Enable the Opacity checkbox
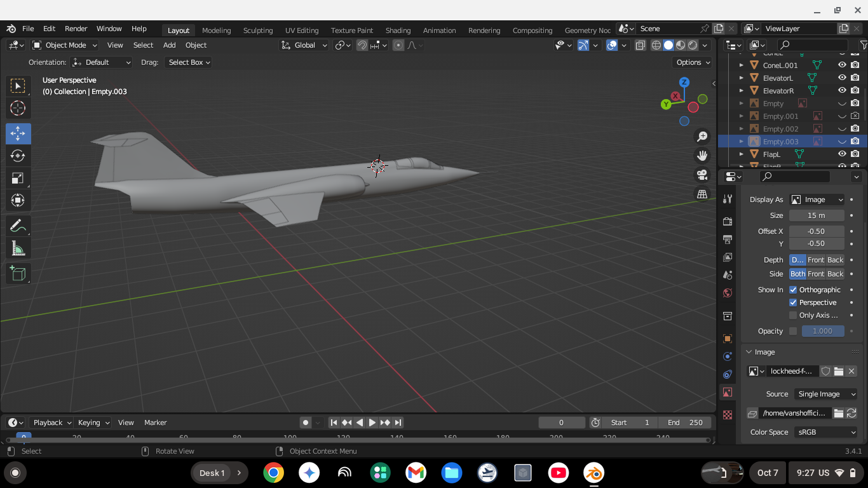This screenshot has width=868, height=488. pyautogui.click(x=793, y=331)
